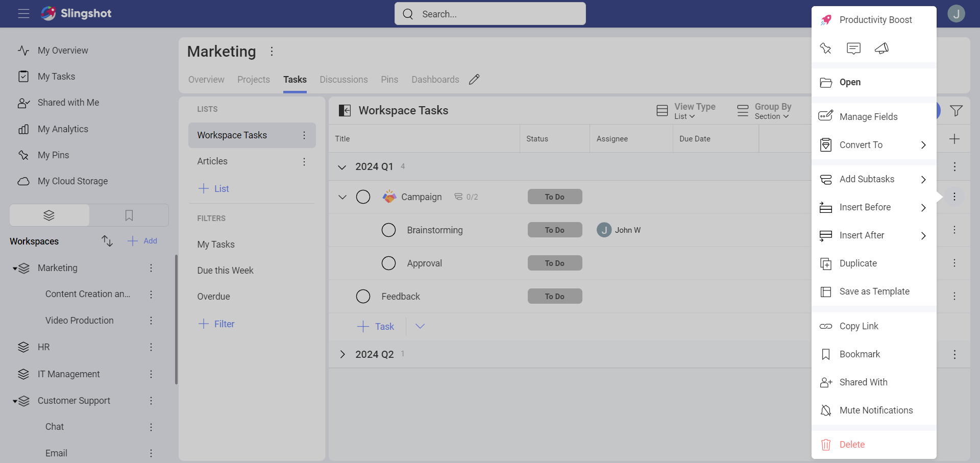Click the comment icon in the context menu
Image resolution: width=980 pixels, height=463 pixels.
point(853,48)
